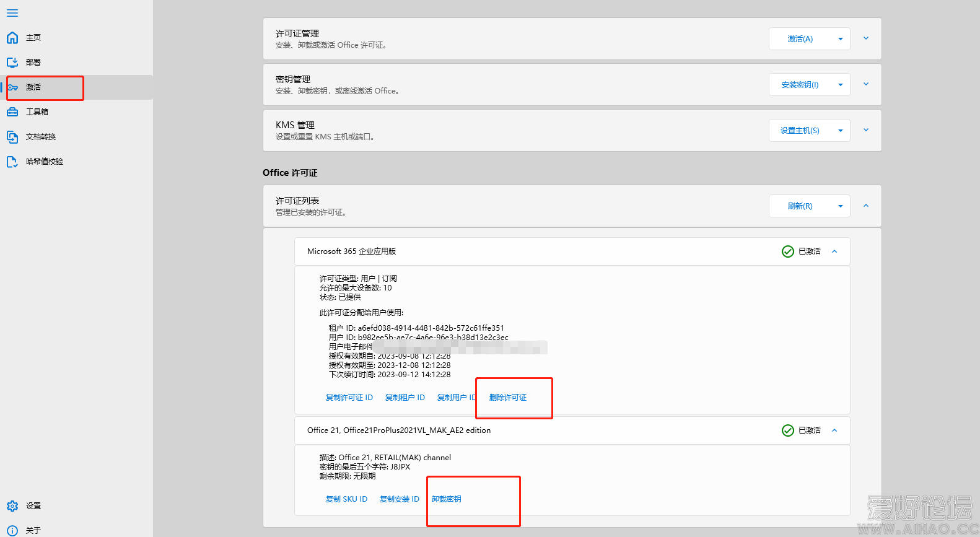Open 设置 gear icon

12,506
